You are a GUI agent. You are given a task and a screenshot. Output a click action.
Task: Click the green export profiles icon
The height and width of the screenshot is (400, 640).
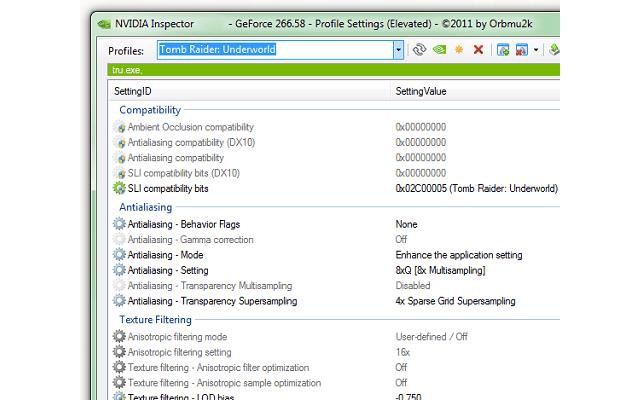click(554, 50)
